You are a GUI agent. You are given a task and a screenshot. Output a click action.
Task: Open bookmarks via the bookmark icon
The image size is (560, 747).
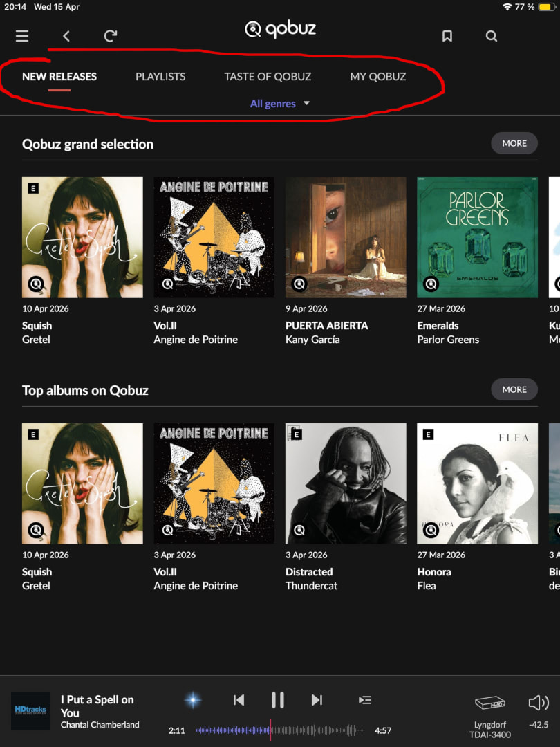pos(447,36)
